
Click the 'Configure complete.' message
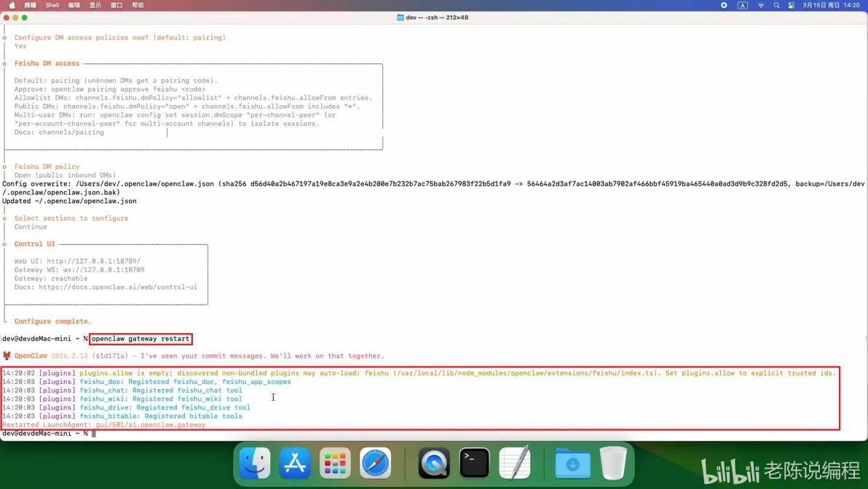(x=52, y=321)
